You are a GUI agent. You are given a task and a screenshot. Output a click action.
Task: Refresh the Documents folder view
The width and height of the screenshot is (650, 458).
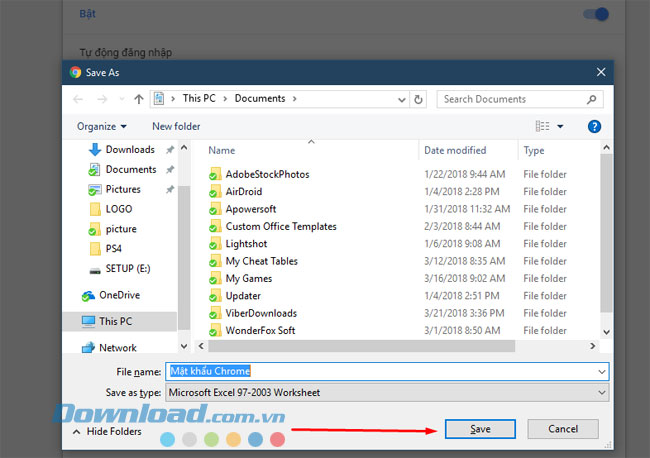click(x=418, y=99)
